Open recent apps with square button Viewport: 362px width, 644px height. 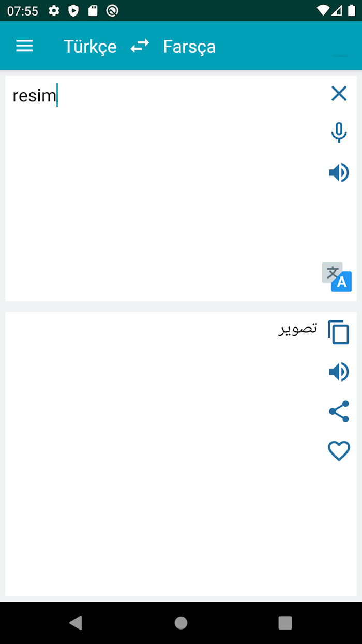[x=285, y=623]
